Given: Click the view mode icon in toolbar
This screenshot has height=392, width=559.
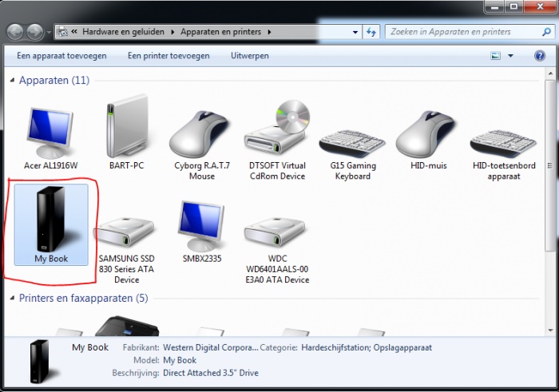Looking at the screenshot, I should [496, 56].
